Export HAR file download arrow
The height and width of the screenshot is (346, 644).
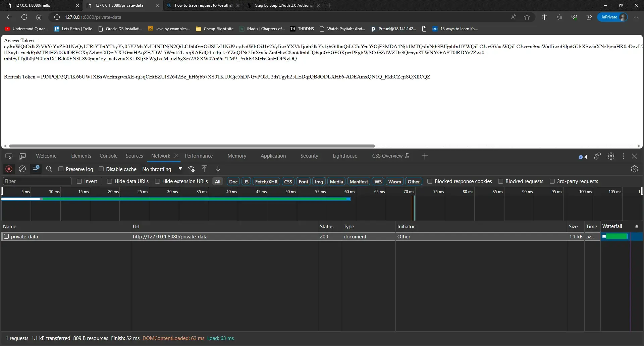(218, 169)
